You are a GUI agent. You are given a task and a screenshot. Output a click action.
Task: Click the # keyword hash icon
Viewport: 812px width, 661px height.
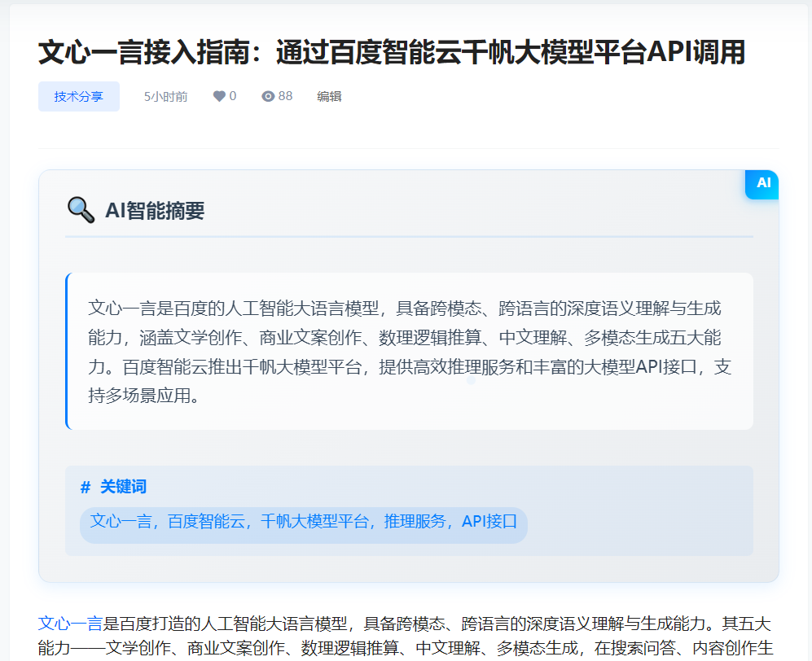point(86,487)
